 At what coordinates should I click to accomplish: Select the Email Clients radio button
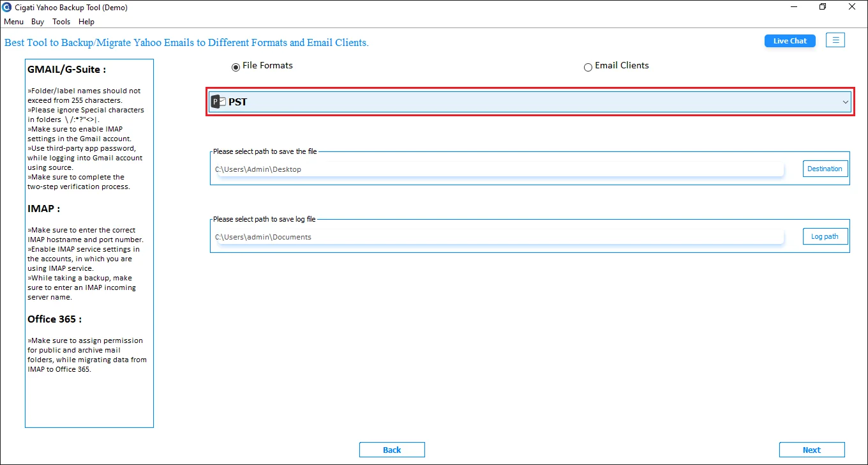(588, 67)
